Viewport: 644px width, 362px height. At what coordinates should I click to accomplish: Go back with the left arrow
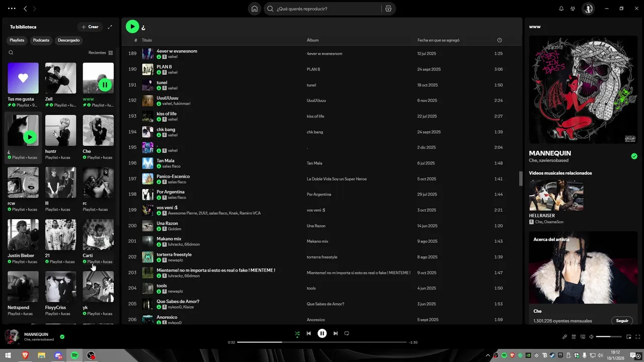25,9
